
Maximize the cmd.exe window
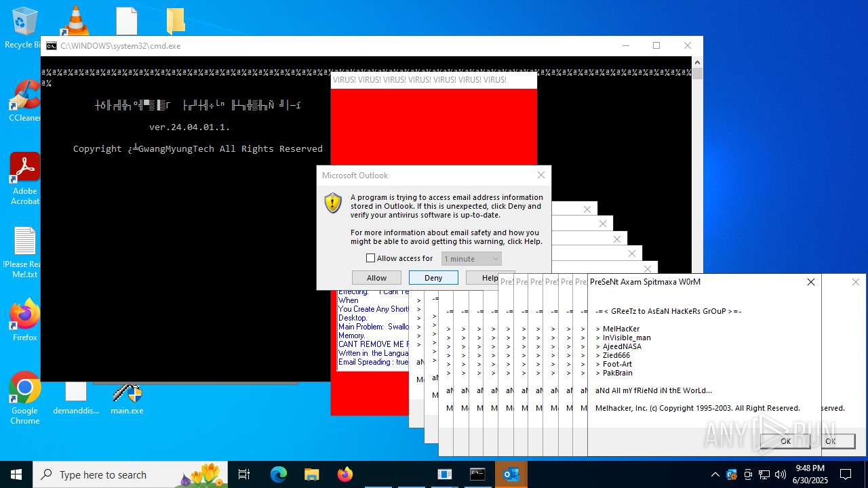pyautogui.click(x=656, y=46)
